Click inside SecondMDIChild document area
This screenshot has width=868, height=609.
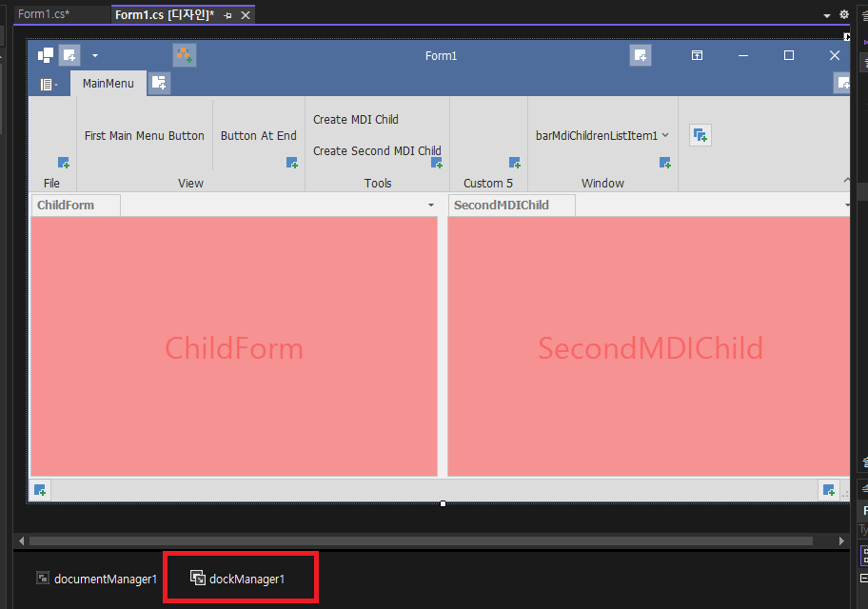tap(649, 346)
